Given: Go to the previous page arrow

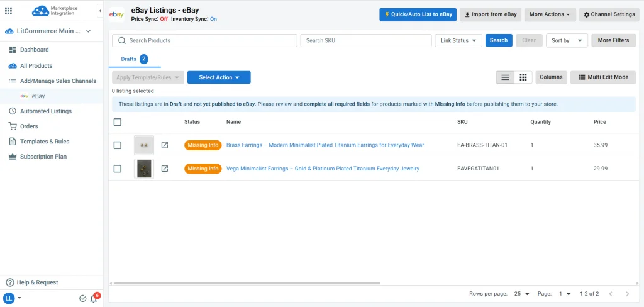Looking at the screenshot, I should 611,294.
